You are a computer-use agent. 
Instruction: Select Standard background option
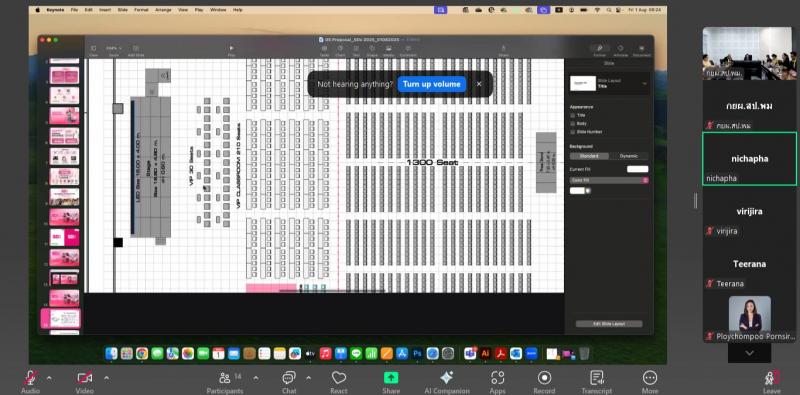(589, 156)
